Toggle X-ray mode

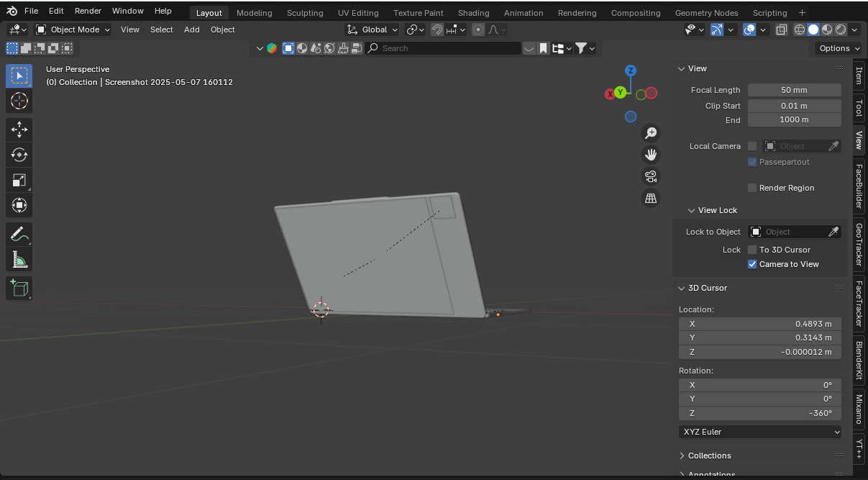pyautogui.click(x=782, y=30)
